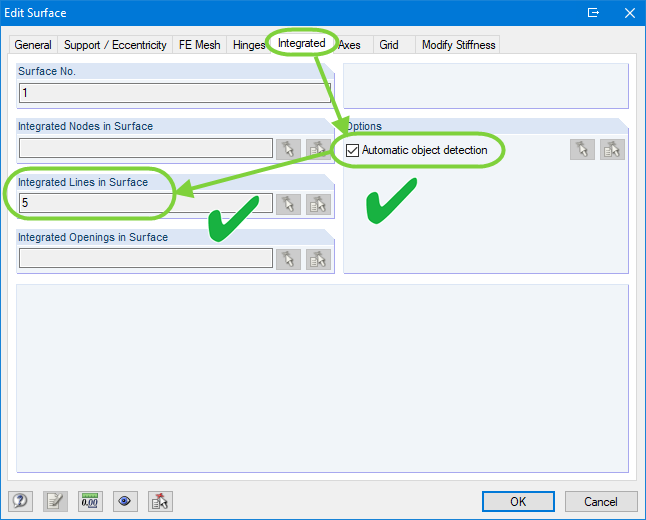The width and height of the screenshot is (646, 520).
Task: Switch to Modify Stiffness tab
Action: [459, 45]
